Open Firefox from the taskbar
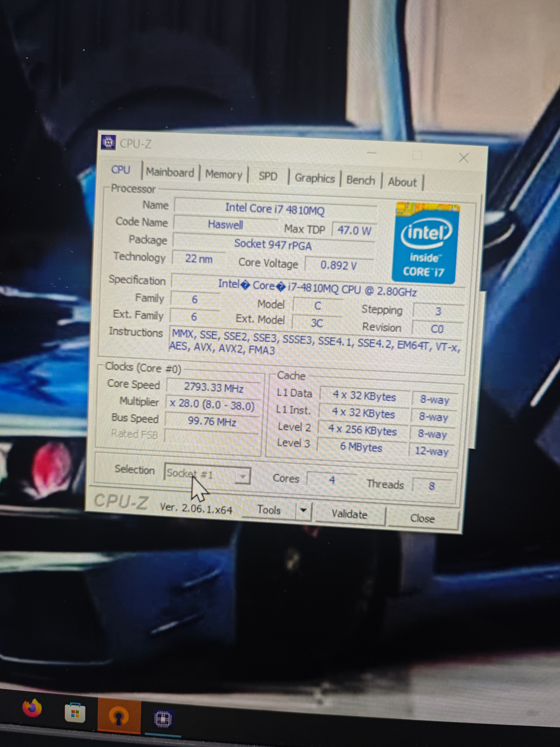 pyautogui.click(x=32, y=708)
